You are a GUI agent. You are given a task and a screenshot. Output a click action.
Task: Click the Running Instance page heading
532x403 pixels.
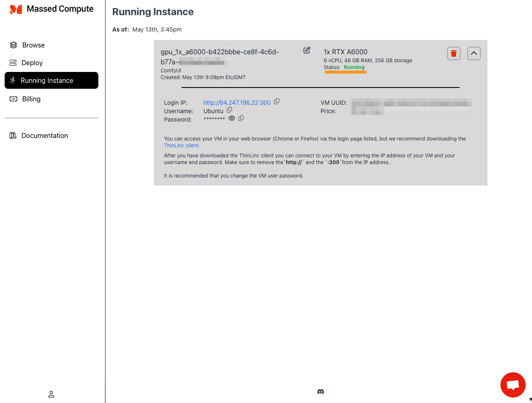pyautogui.click(x=153, y=12)
